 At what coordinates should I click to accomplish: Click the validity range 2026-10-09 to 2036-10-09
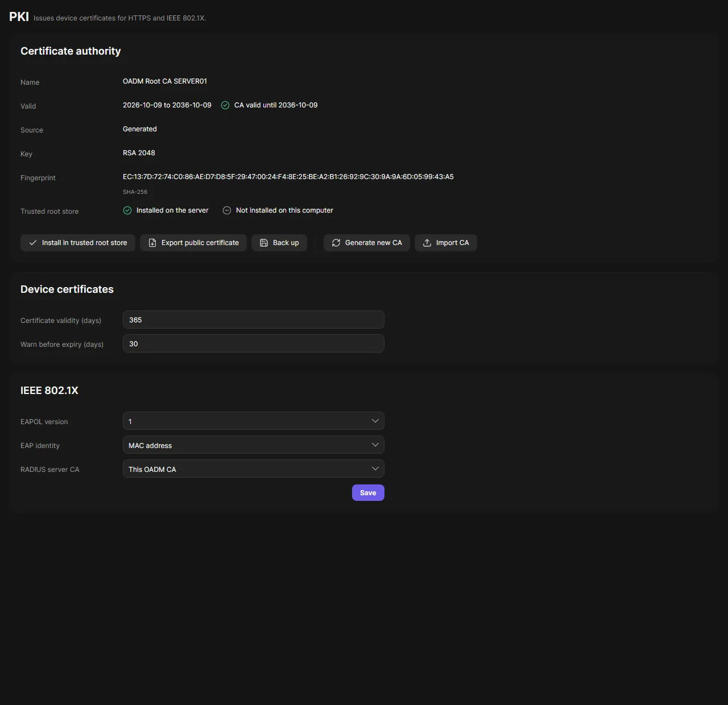(167, 105)
